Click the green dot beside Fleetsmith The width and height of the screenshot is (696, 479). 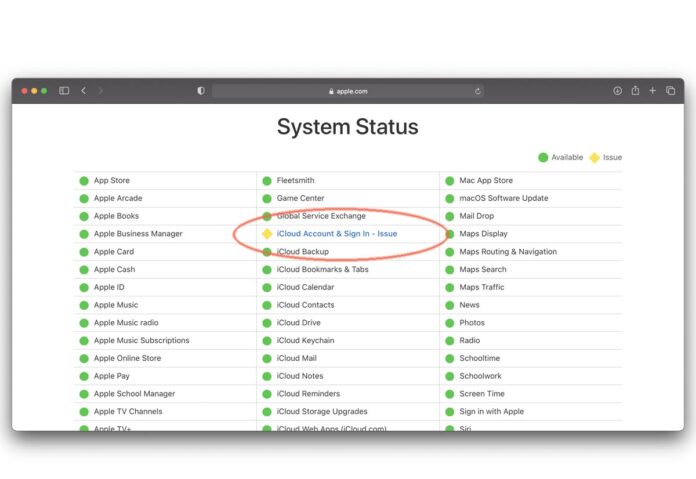click(x=267, y=181)
